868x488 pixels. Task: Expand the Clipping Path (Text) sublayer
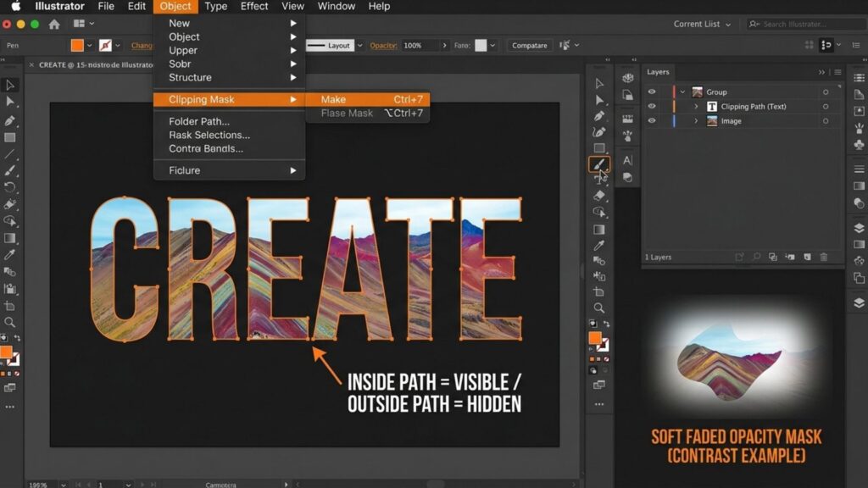coord(697,106)
